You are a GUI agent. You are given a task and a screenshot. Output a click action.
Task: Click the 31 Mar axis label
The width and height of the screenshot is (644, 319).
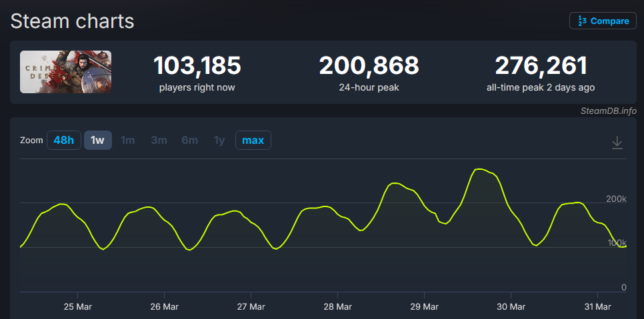tap(597, 307)
